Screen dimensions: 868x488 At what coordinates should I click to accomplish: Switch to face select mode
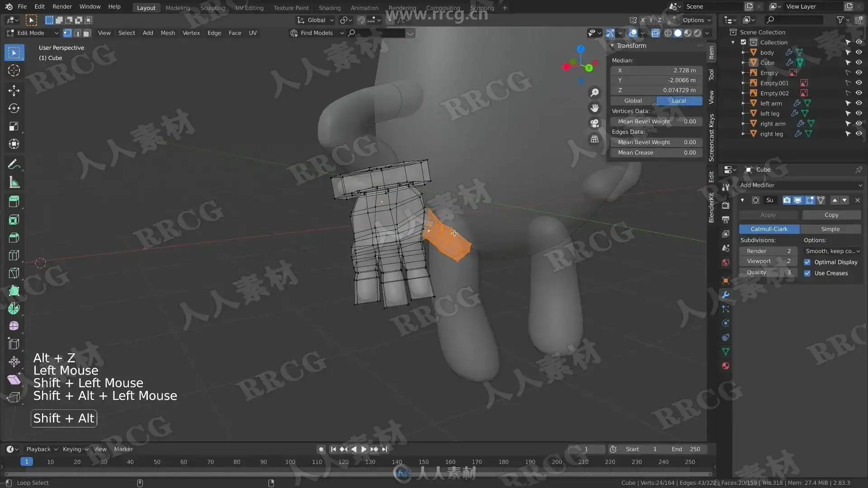87,33
